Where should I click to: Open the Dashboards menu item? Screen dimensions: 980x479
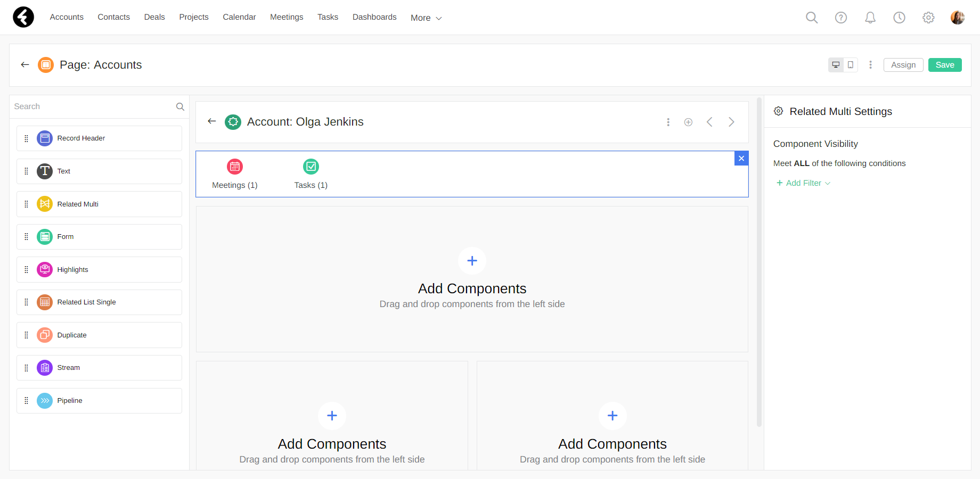[x=374, y=17]
